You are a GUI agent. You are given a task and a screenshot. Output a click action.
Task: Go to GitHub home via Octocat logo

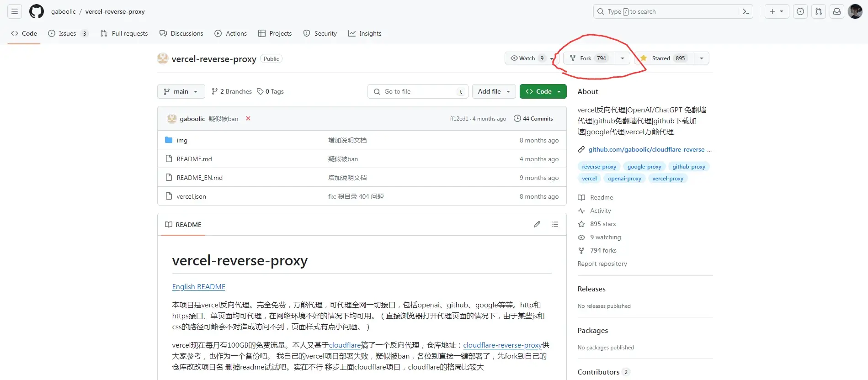pyautogui.click(x=37, y=11)
